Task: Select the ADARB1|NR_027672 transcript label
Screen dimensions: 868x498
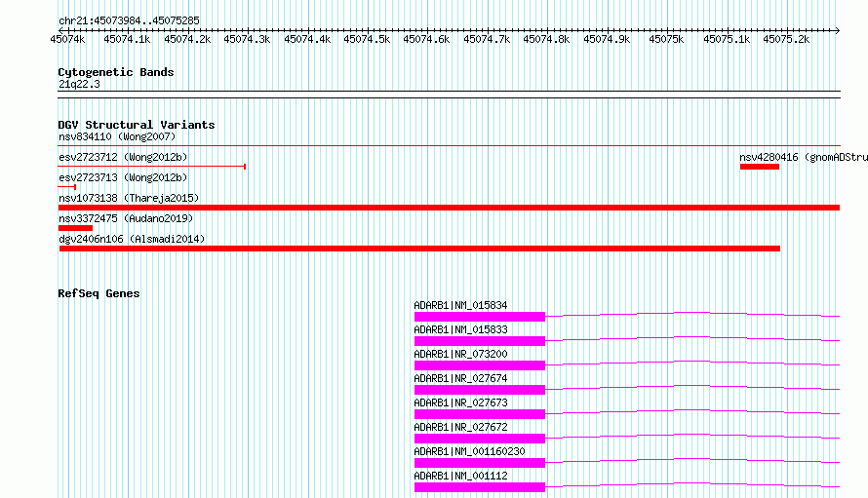Action: click(x=460, y=427)
